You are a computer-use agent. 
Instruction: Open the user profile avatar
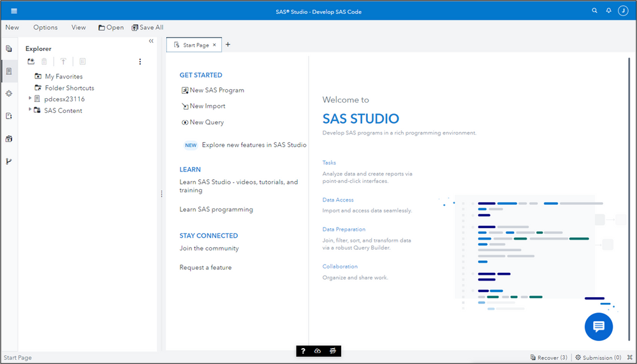point(623,11)
